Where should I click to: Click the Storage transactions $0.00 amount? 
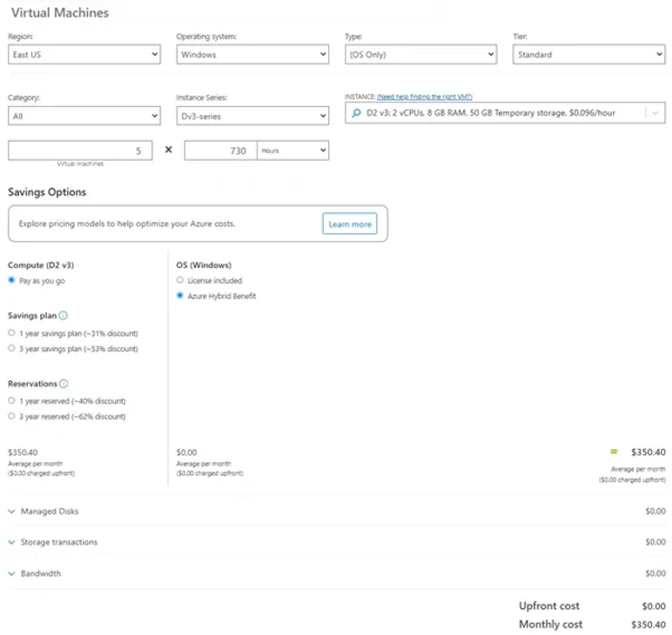(x=655, y=542)
